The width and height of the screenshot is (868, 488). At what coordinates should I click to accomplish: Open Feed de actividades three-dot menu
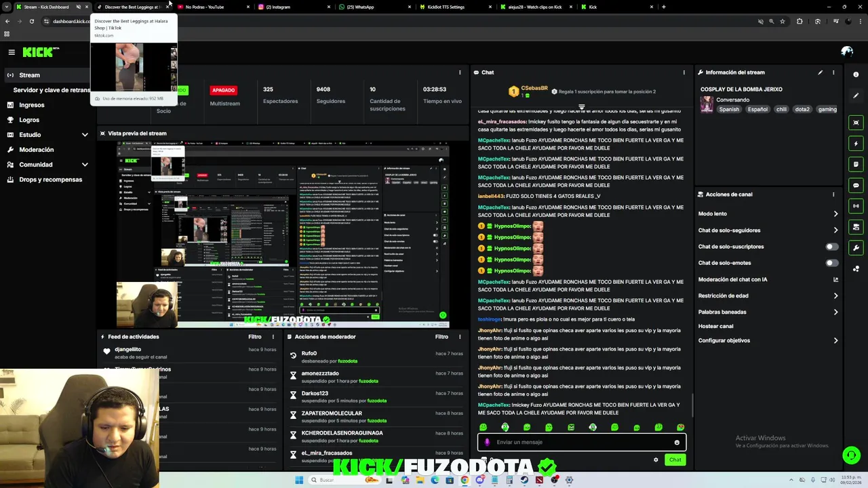click(273, 337)
